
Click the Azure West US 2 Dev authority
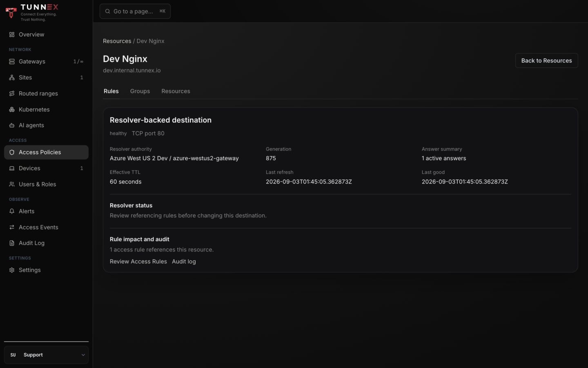[174, 158]
